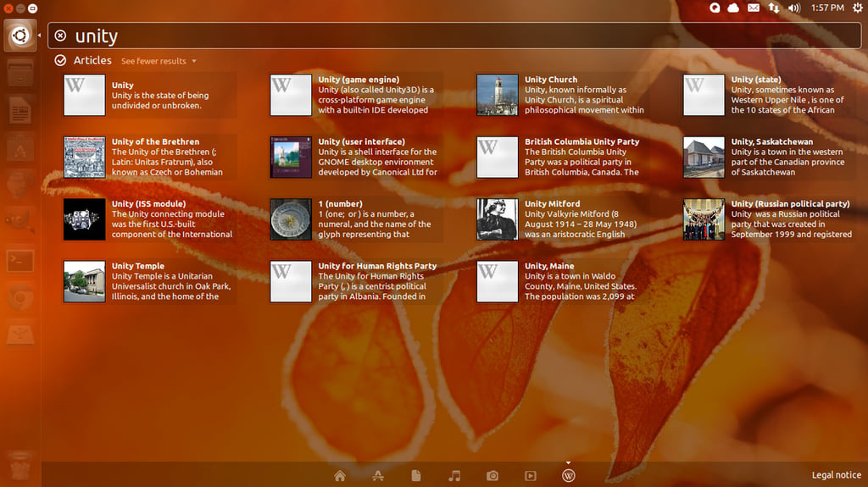Open the chat status indicator in the top panel
This screenshot has height=487, width=868.
click(715, 8)
